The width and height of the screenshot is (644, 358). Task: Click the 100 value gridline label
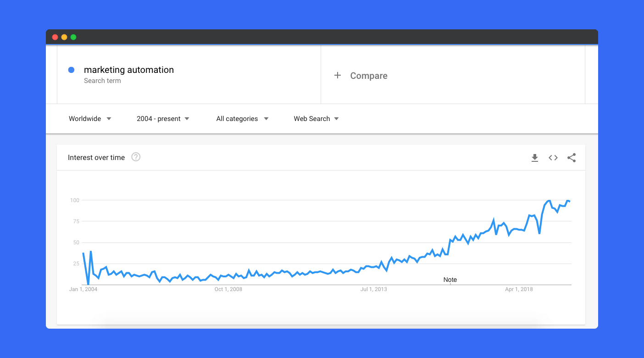click(75, 200)
